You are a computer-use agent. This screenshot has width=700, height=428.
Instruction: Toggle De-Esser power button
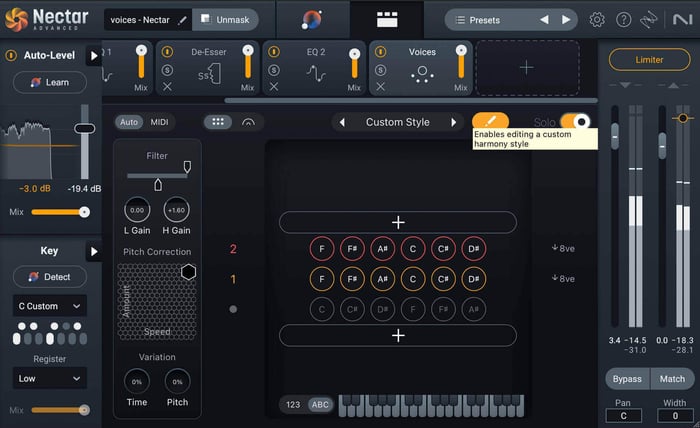[167, 52]
